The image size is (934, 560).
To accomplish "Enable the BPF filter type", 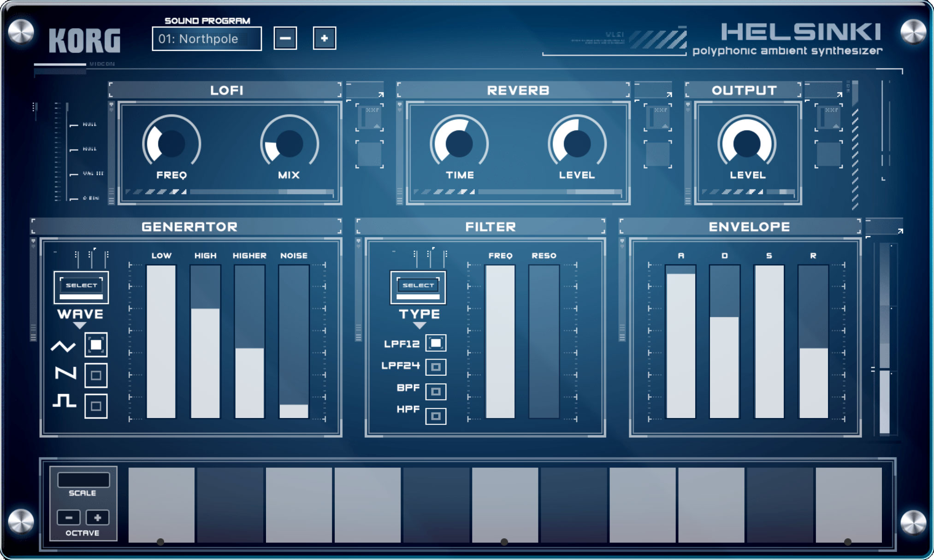I will pos(436,392).
